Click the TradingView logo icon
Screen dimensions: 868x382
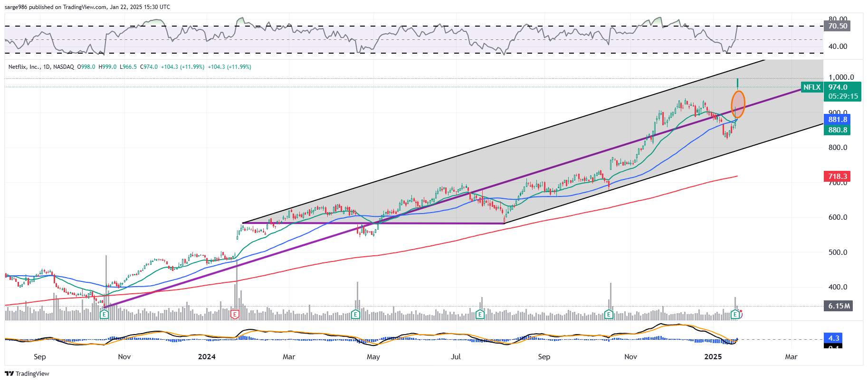click(x=9, y=373)
